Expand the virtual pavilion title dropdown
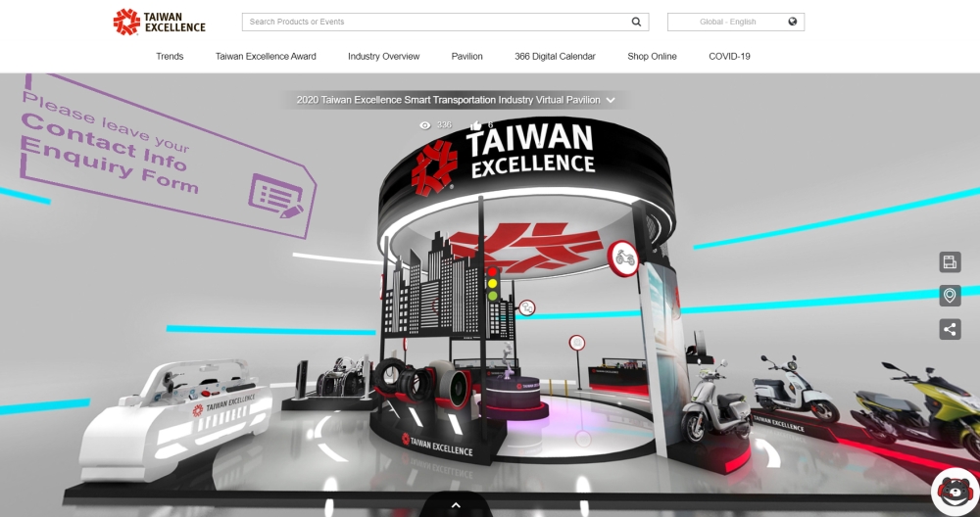 click(x=611, y=100)
